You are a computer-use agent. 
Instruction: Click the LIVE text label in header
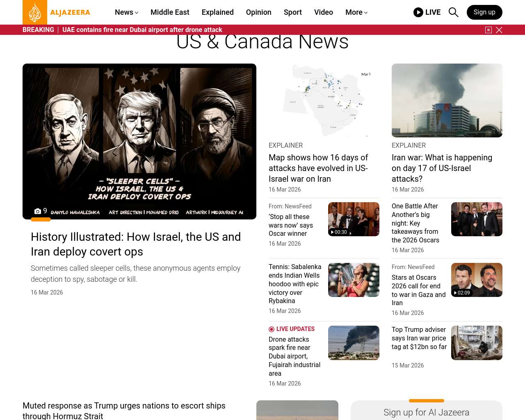pyautogui.click(x=433, y=12)
